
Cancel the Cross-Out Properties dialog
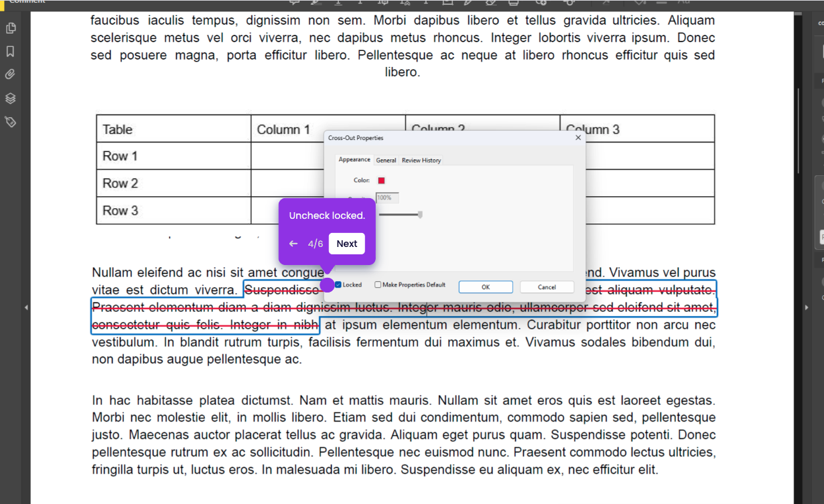tap(547, 286)
